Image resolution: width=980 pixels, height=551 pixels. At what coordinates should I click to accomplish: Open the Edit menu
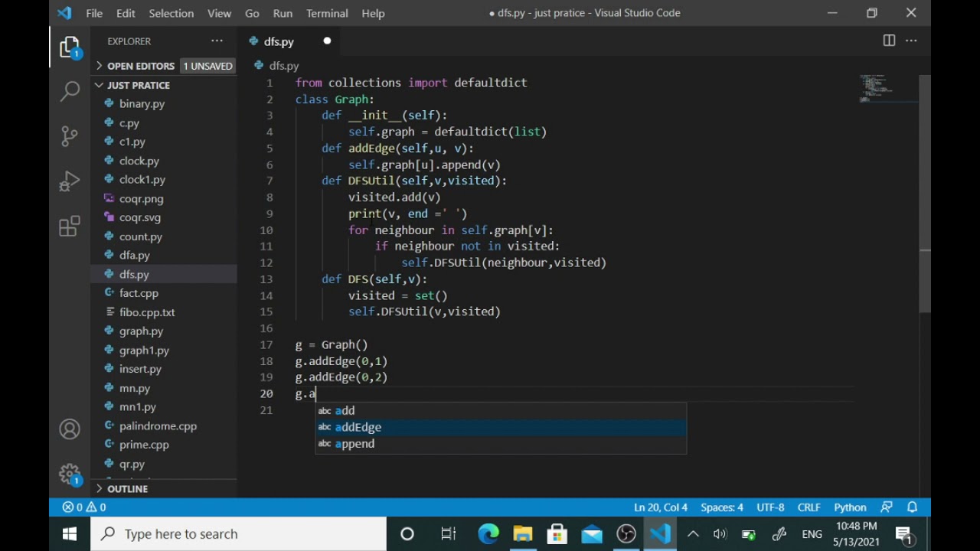tap(126, 13)
